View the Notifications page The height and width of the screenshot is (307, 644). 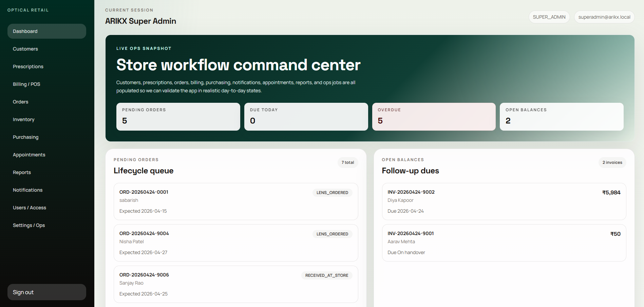(28, 190)
